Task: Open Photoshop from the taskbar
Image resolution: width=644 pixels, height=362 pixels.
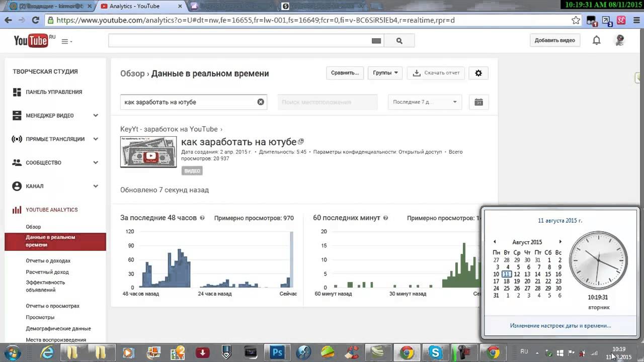Action: pos(277,352)
